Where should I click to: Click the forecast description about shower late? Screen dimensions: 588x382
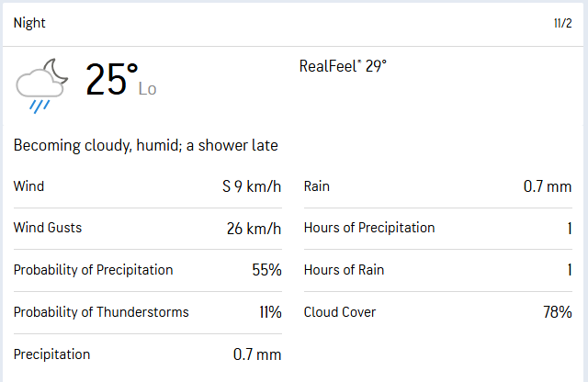click(145, 145)
